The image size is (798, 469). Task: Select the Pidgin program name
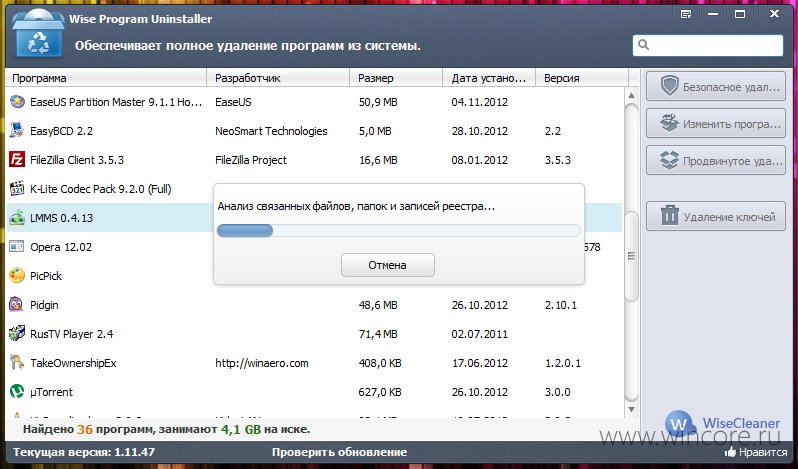[x=44, y=305]
